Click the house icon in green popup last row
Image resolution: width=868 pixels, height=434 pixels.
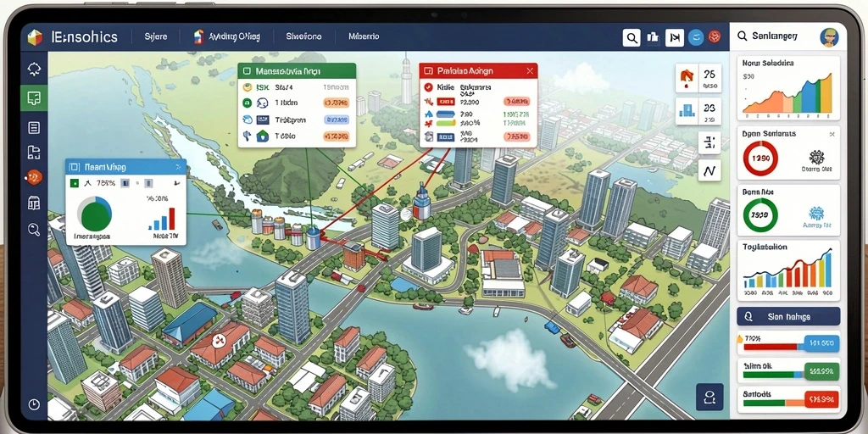[263, 136]
